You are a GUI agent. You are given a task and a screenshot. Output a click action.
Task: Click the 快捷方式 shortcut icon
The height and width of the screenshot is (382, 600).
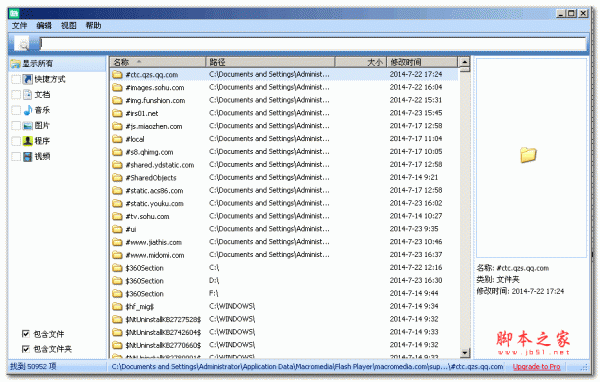point(28,79)
